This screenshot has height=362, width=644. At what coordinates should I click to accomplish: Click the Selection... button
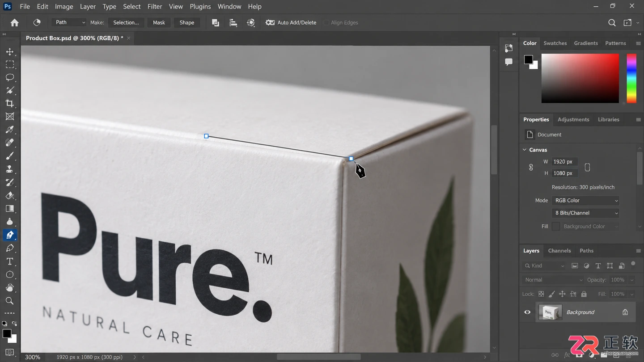pyautogui.click(x=126, y=22)
